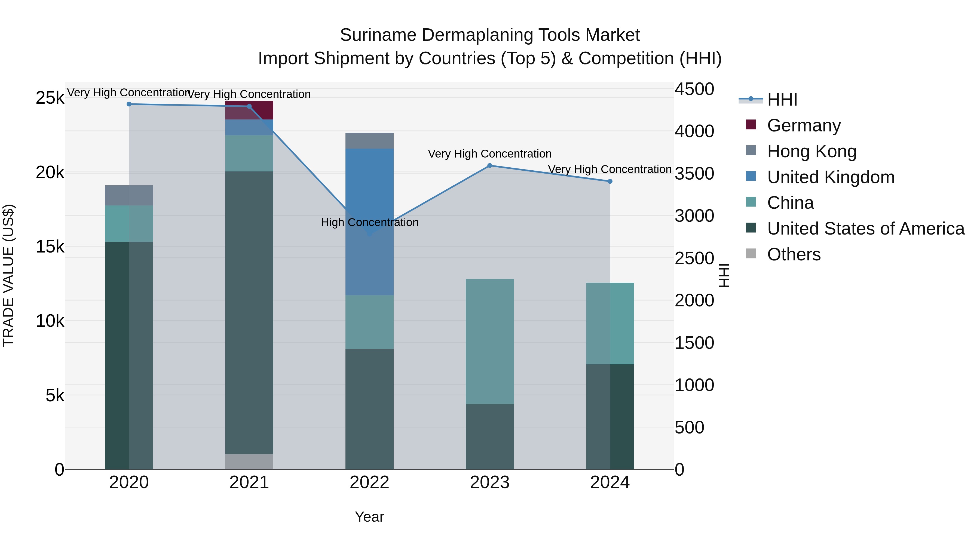
Task: Toggle the China series legend label
Action: [791, 203]
